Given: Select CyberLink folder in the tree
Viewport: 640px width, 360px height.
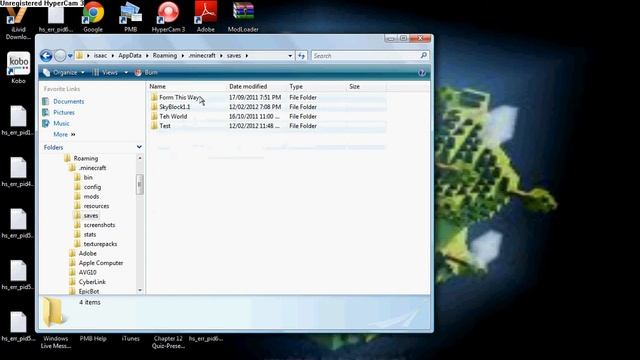Looking at the screenshot, I should click(92, 282).
